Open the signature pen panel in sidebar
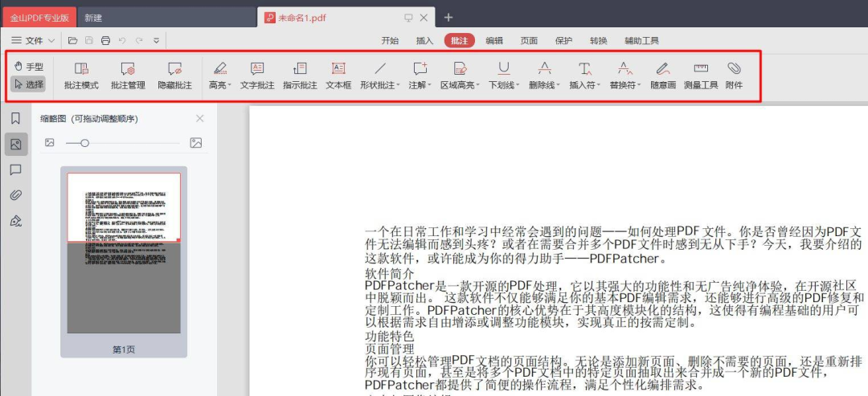 (15, 221)
